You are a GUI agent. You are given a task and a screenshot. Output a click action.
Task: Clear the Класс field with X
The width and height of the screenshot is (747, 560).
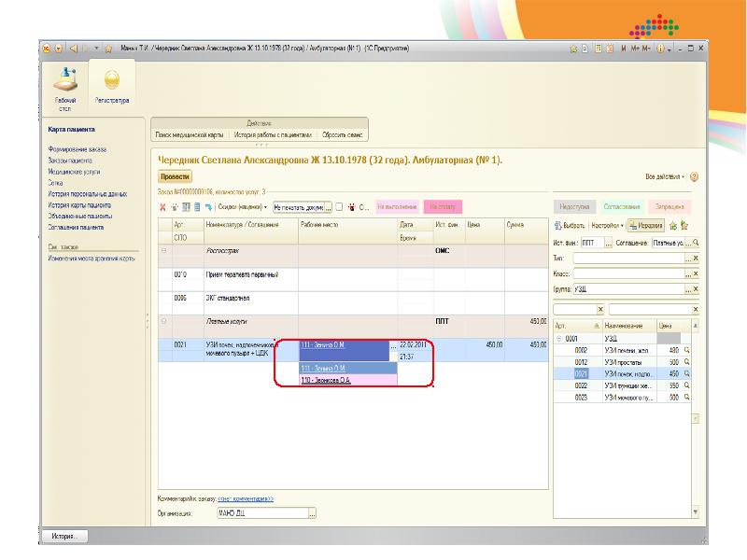pos(696,273)
